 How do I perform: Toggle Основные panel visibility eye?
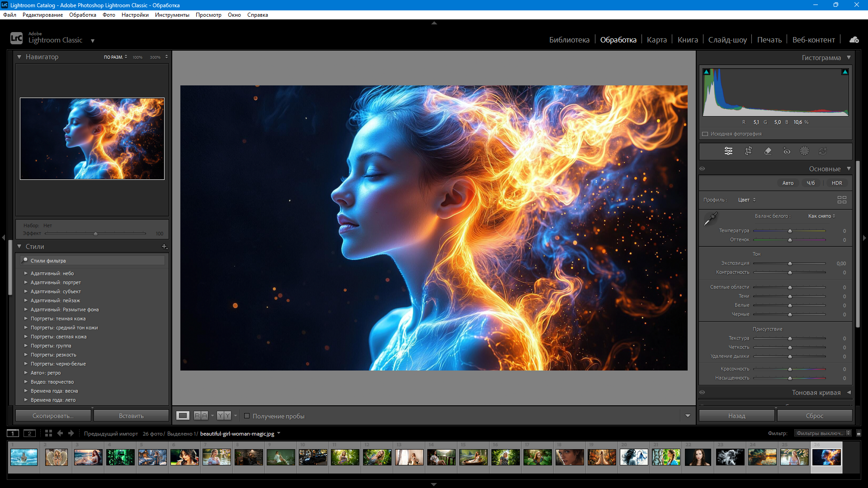tap(702, 169)
